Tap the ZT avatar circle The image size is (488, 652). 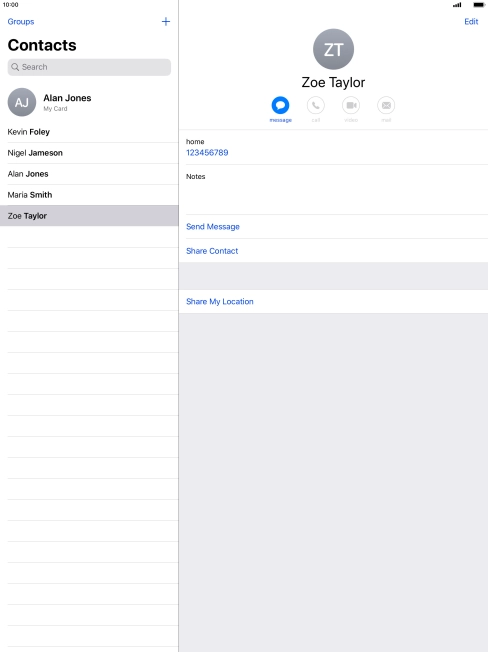333,49
